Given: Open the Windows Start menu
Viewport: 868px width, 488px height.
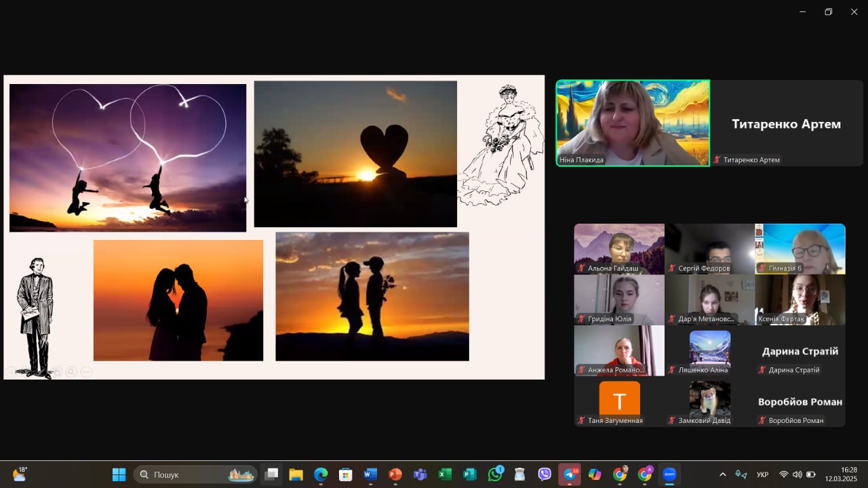Looking at the screenshot, I should coord(119,474).
